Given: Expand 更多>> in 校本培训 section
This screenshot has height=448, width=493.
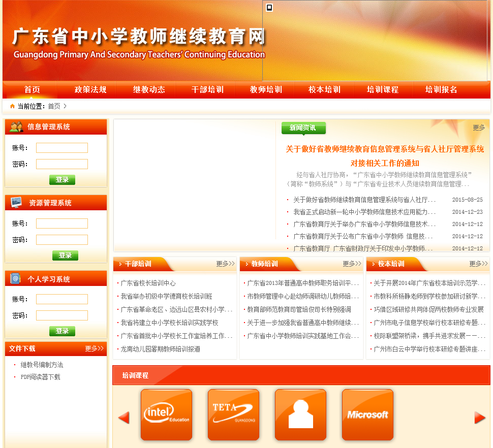Looking at the screenshot, I should point(479,264).
